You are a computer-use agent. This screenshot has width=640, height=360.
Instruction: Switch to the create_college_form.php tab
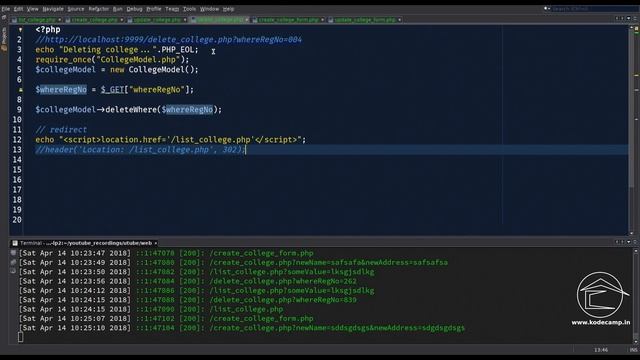pos(288,20)
